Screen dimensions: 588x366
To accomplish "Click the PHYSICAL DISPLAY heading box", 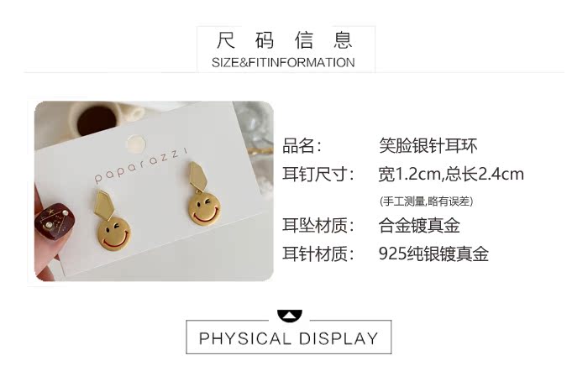I will (x=289, y=337).
